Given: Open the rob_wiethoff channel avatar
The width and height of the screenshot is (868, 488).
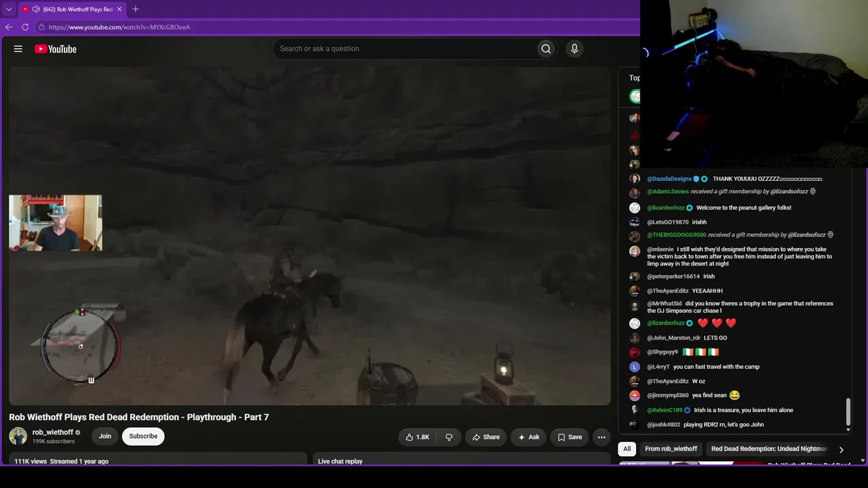Looking at the screenshot, I should pyautogui.click(x=18, y=436).
